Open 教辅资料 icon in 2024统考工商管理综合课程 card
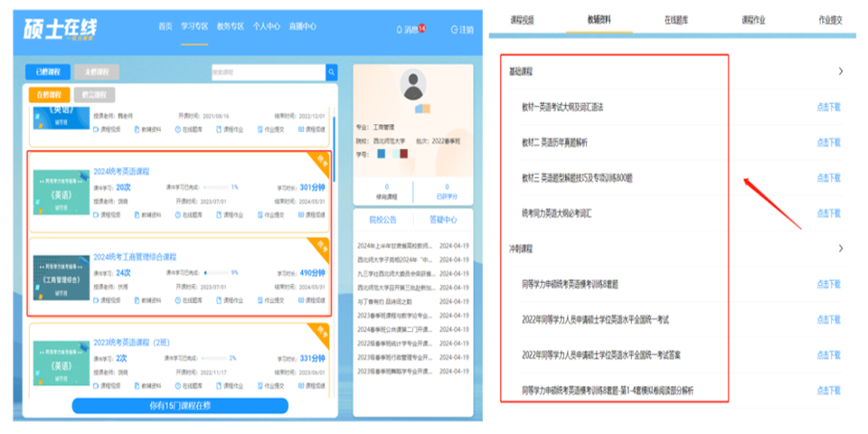868x434 pixels. (x=137, y=300)
